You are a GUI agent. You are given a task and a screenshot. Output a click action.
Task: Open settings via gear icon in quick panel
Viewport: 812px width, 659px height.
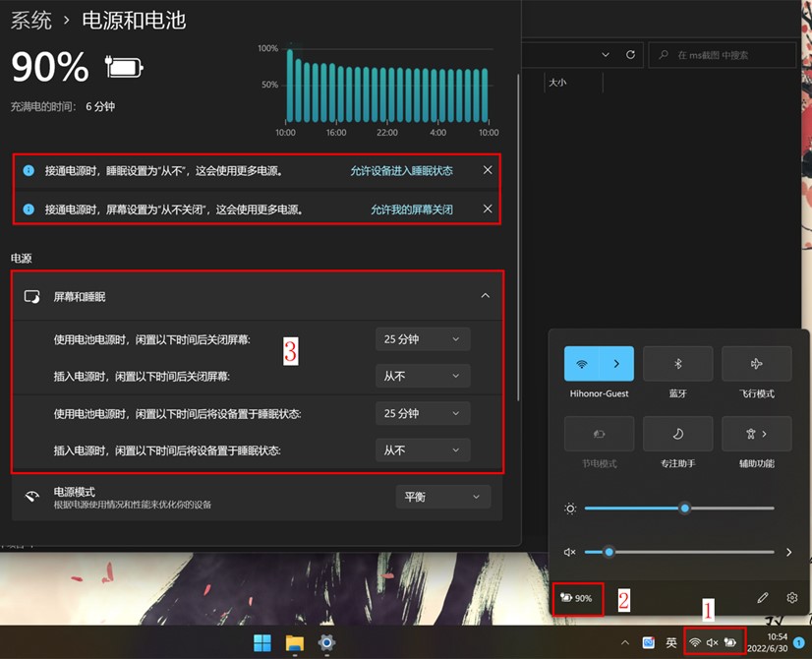tap(792, 597)
